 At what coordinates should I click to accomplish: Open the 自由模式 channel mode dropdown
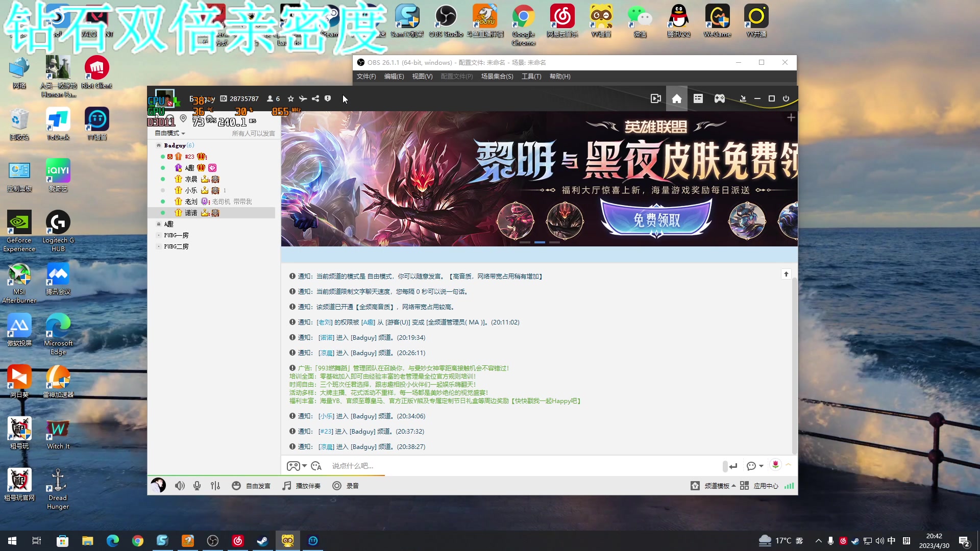[170, 133]
